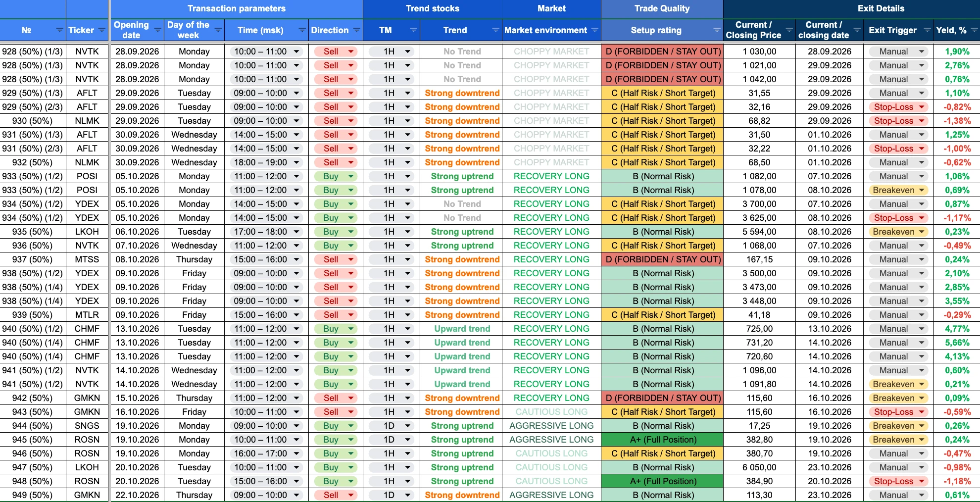The width and height of the screenshot is (980, 502).
Task: Open filter icon on Time (msk) header
Action: click(x=302, y=30)
